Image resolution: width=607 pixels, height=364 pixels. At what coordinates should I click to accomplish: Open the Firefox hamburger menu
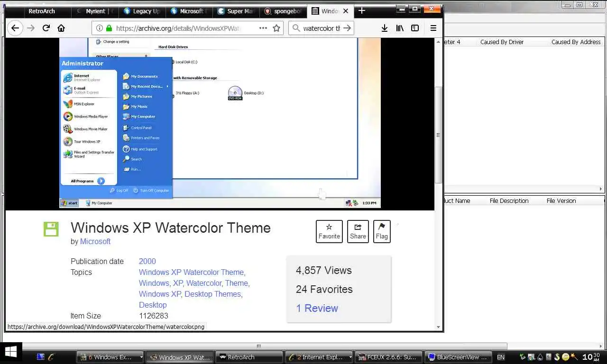[433, 28]
